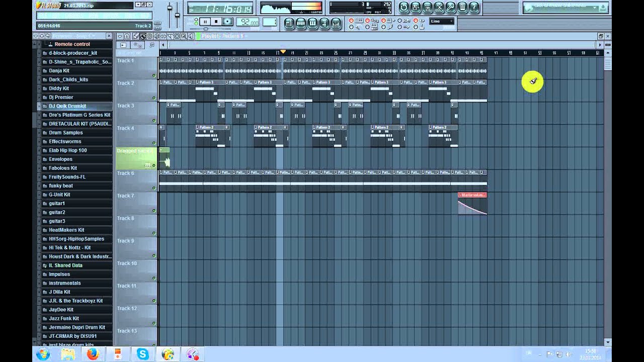Click the microphone one-click recording icon
Viewport: 644px width, 362px height.
[x=450, y=7]
